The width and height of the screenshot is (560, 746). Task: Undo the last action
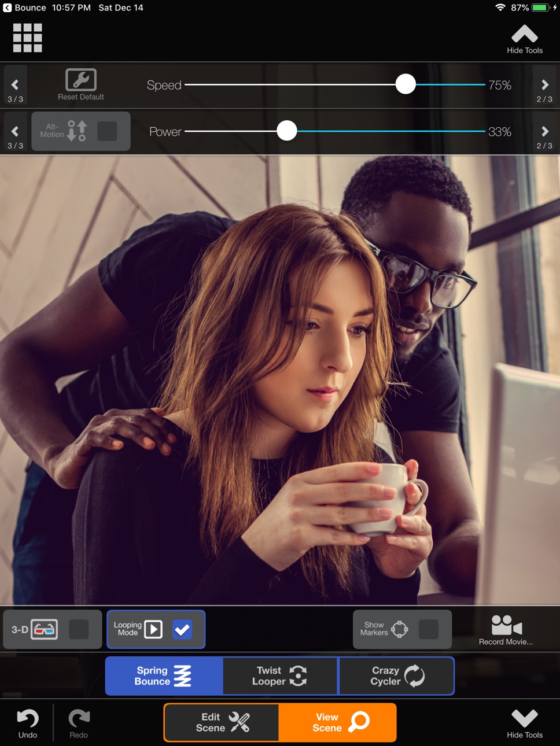click(28, 723)
